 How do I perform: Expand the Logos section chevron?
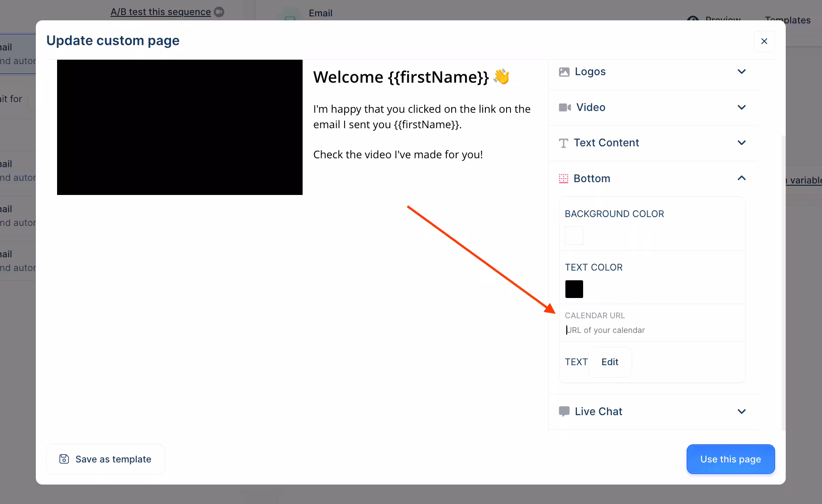click(742, 72)
